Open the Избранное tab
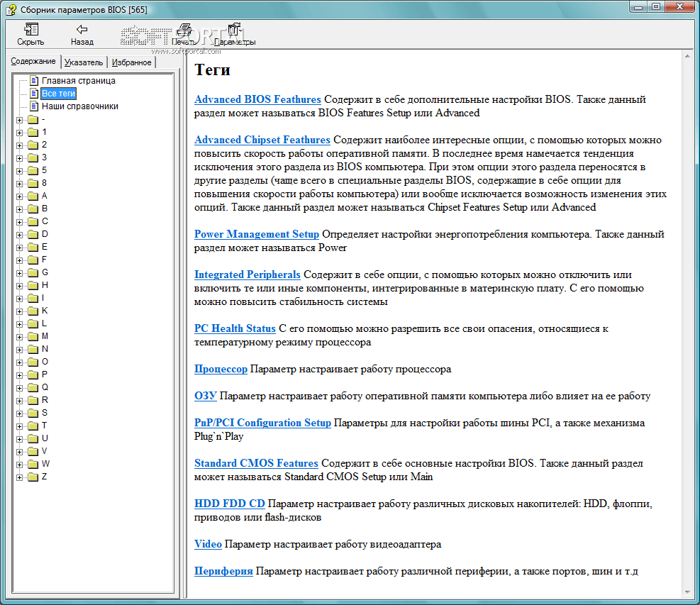This screenshot has width=700, height=605. [131, 62]
